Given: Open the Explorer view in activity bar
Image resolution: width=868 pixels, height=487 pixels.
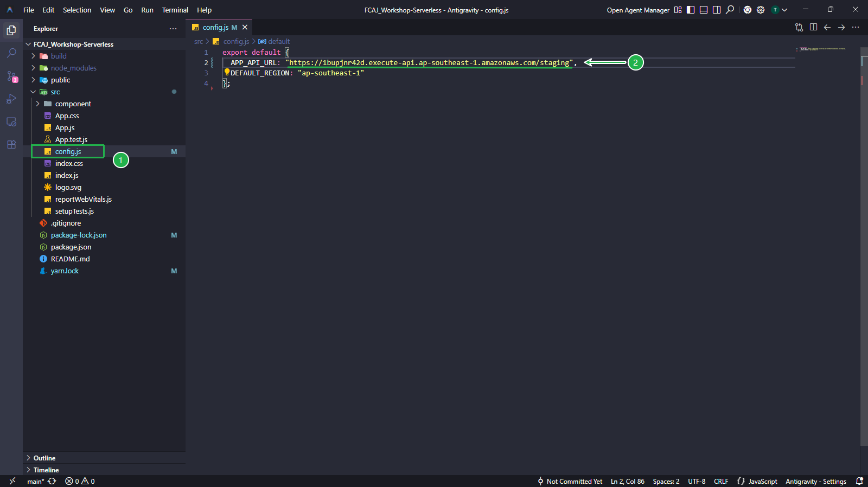Looking at the screenshot, I should click(x=11, y=30).
